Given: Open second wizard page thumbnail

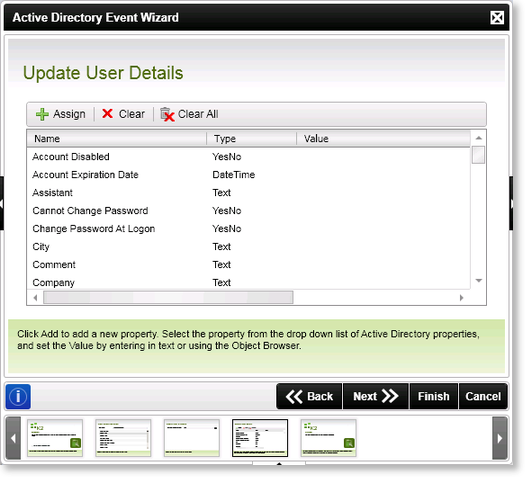Looking at the screenshot, I should pyautogui.click(x=123, y=438).
